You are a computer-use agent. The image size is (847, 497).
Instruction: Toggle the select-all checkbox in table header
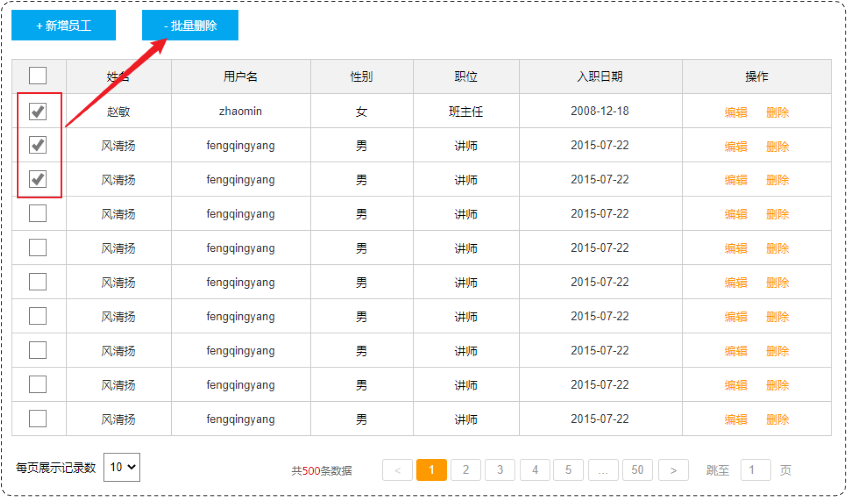click(x=38, y=76)
